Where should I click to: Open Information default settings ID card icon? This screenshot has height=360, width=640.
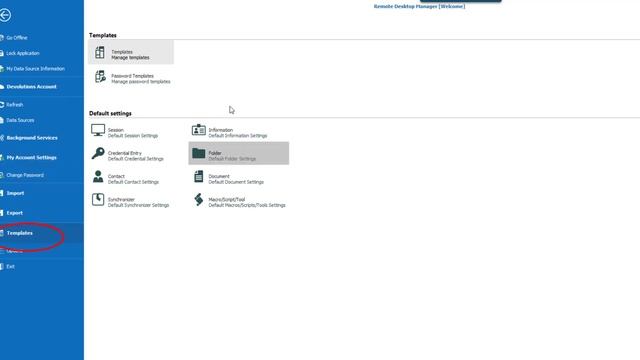coord(199,130)
